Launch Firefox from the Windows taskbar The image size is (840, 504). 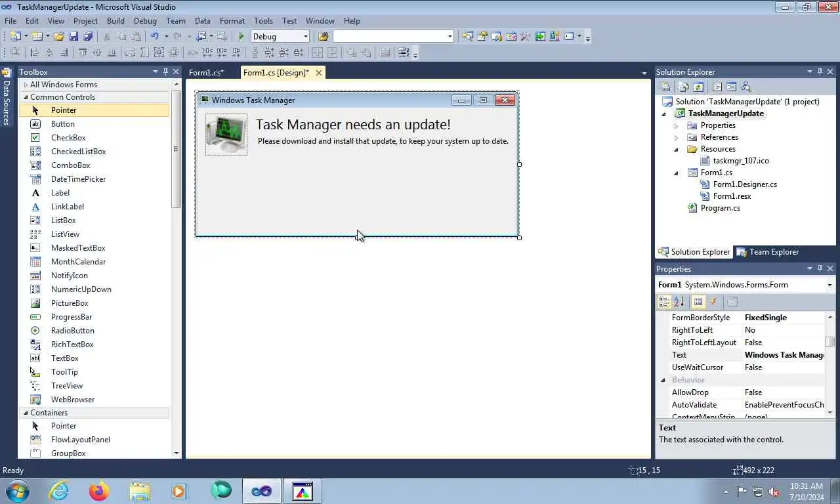click(99, 491)
